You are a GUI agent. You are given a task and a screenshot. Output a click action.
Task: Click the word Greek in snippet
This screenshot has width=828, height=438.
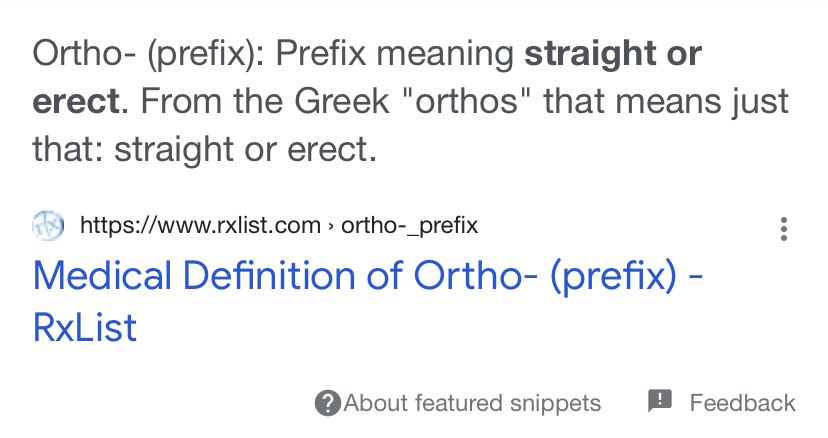point(341,100)
